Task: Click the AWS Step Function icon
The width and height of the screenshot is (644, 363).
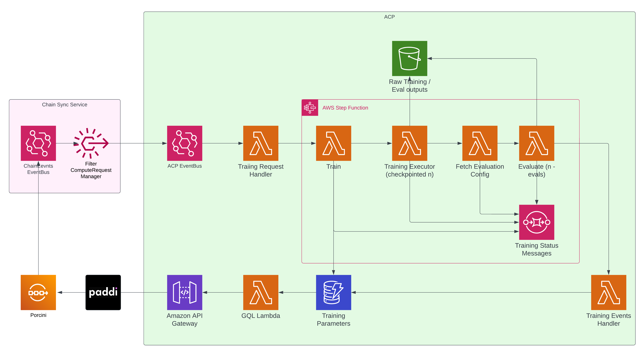Action: pyautogui.click(x=310, y=108)
